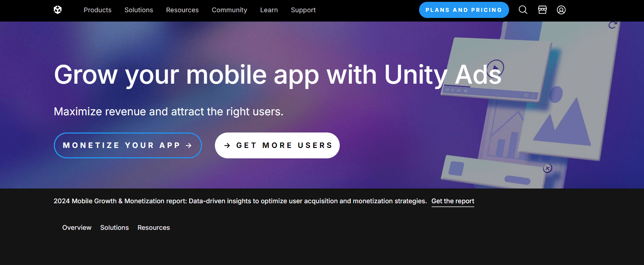This screenshot has height=265, width=644.
Task: Click the X close icon on illustration card
Action: 547,168
